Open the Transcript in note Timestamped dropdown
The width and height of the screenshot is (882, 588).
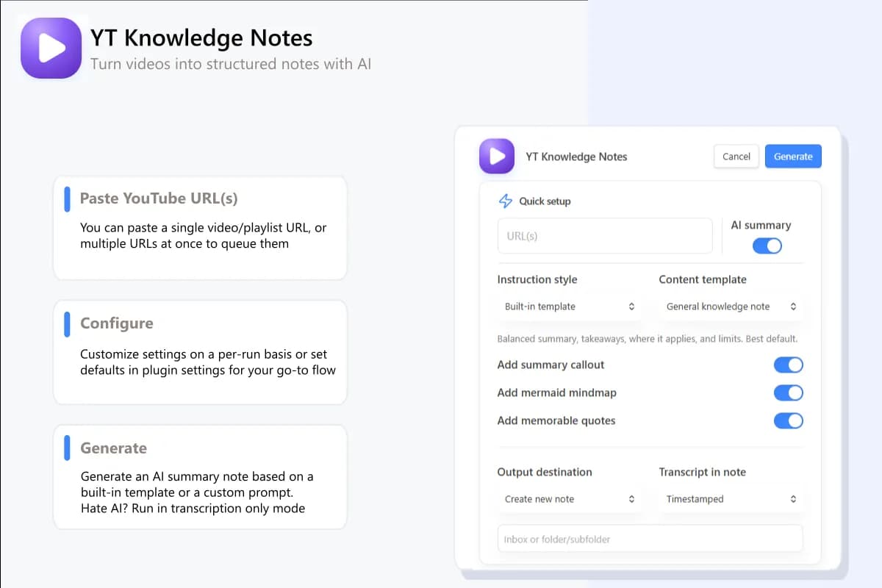click(x=731, y=499)
